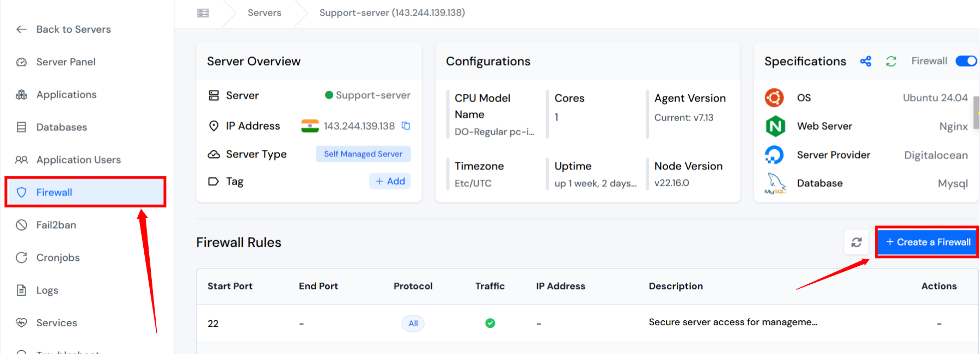
Task: Click the uptime value text
Action: click(x=596, y=184)
